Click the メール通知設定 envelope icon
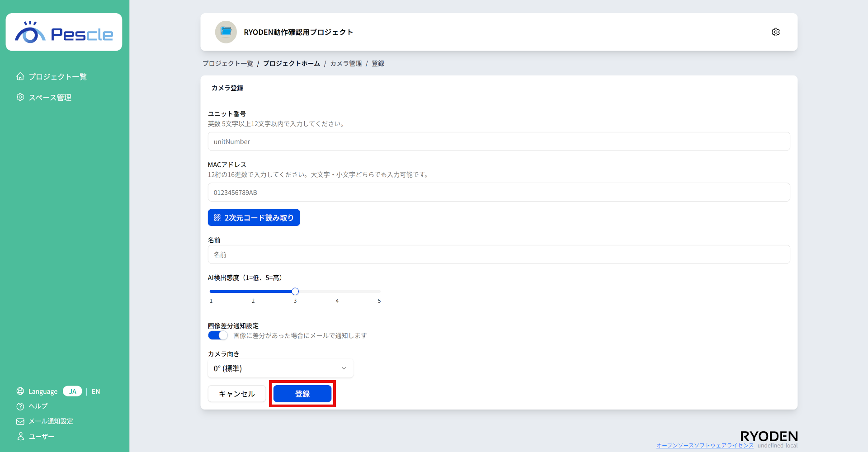The image size is (868, 452). [20, 421]
